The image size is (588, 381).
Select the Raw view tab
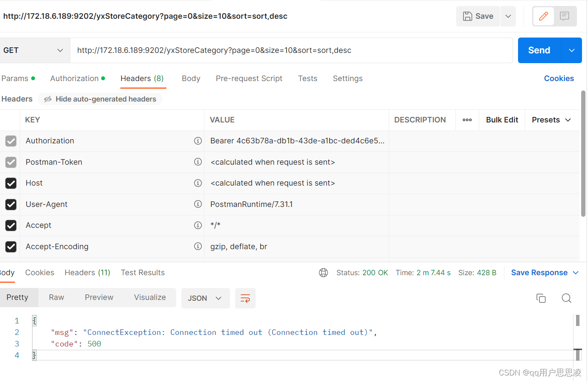pyautogui.click(x=56, y=297)
